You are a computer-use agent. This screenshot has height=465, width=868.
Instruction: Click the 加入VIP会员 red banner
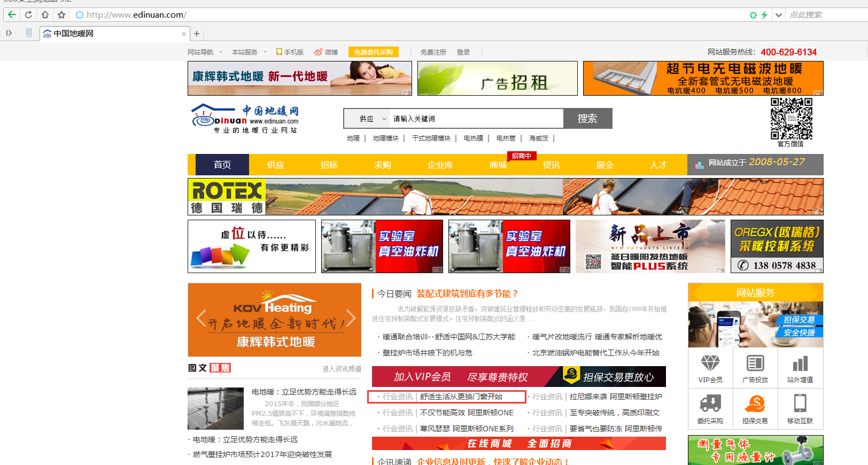click(x=519, y=376)
